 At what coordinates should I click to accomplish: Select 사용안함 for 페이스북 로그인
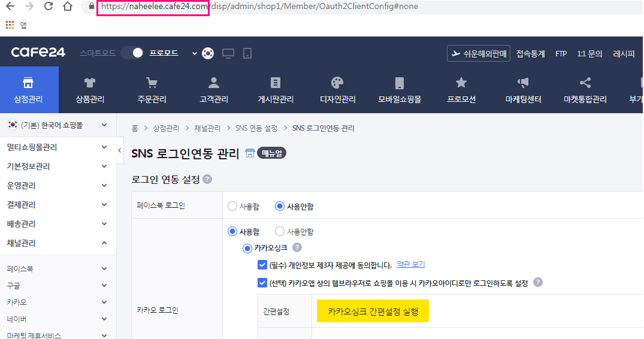coord(280,206)
